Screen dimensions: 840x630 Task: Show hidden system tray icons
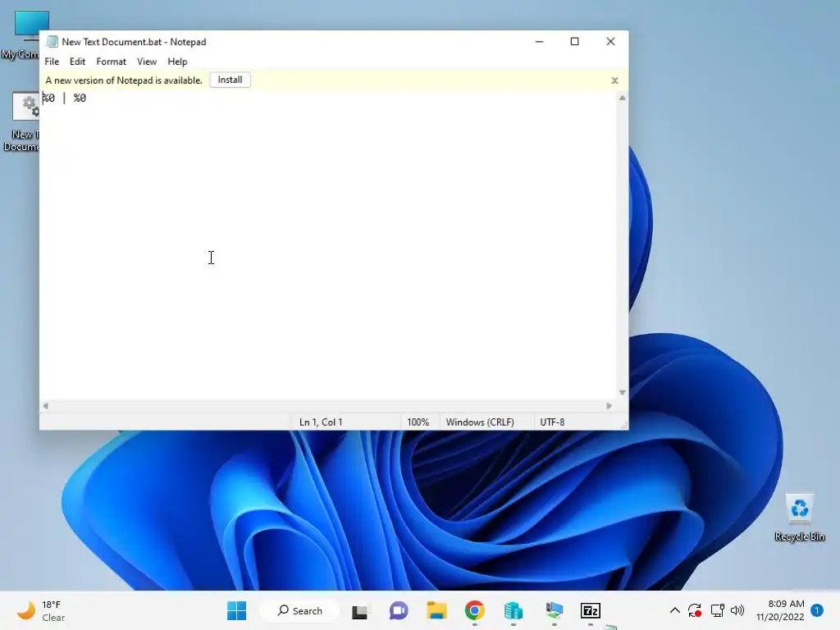(x=675, y=610)
